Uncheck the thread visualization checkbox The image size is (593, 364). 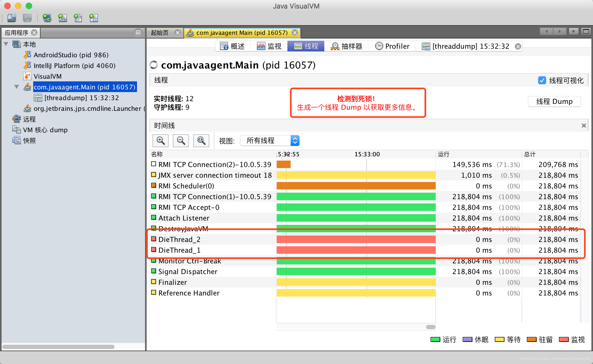tap(542, 80)
